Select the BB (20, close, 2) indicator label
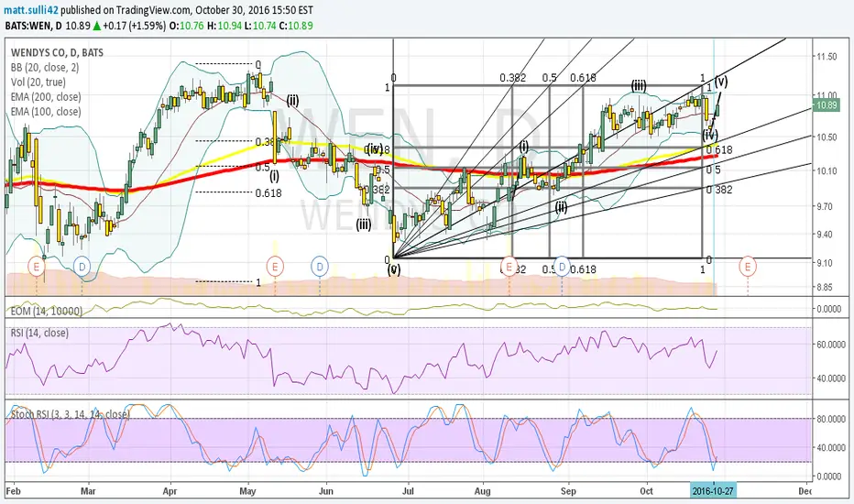Viewport: 854px width, 504px height. pos(45,68)
